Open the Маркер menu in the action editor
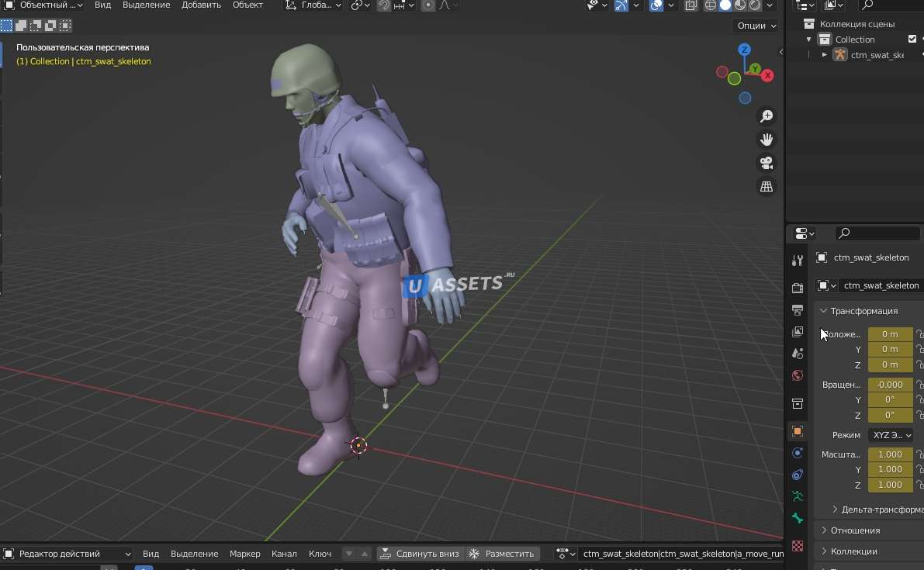Viewport: 924px width, 570px height. [x=245, y=554]
